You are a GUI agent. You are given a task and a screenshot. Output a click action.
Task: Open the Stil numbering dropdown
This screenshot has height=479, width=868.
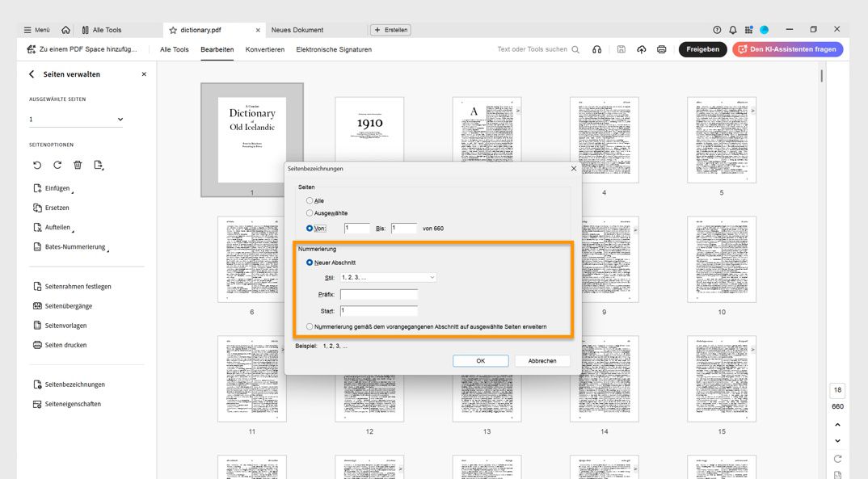tap(388, 278)
